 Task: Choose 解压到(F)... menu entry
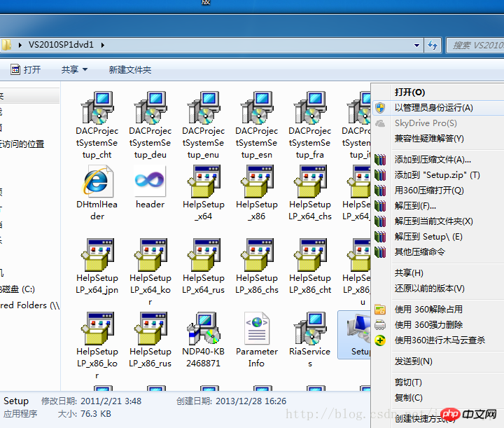[415, 206]
